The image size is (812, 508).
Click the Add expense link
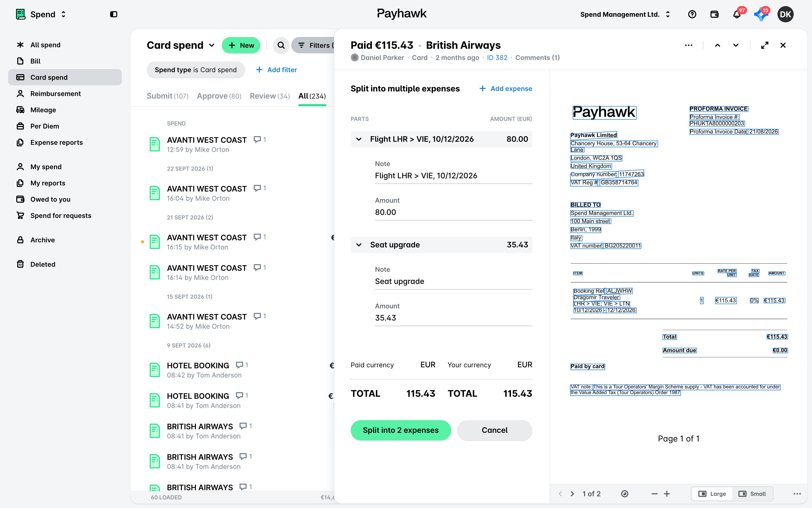[x=506, y=89]
